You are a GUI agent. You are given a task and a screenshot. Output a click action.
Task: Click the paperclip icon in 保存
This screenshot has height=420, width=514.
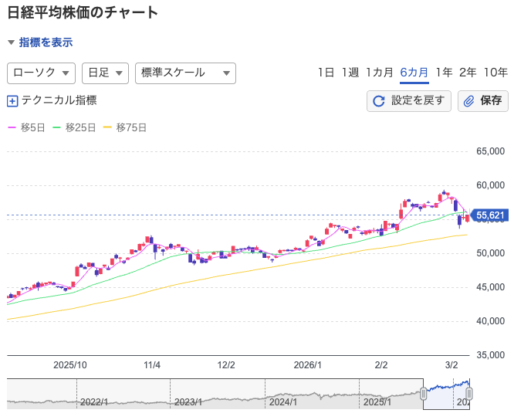pos(469,101)
